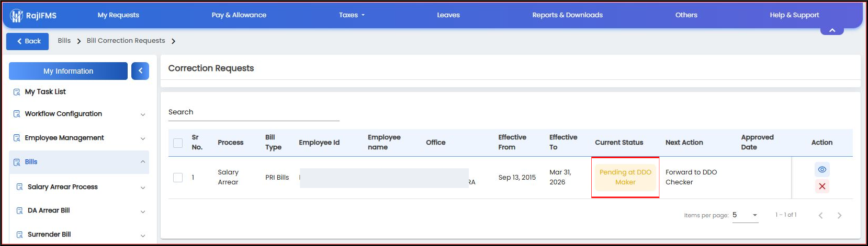Click the Bills breadcrumb link
This screenshot has height=246, width=868.
point(64,41)
